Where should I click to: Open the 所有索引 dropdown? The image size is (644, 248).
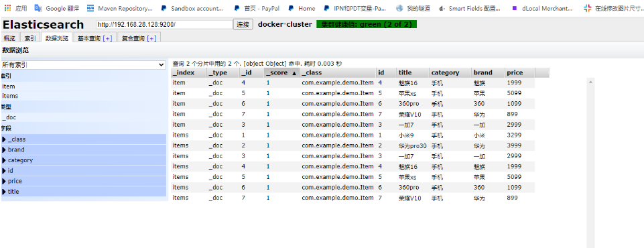(83, 65)
